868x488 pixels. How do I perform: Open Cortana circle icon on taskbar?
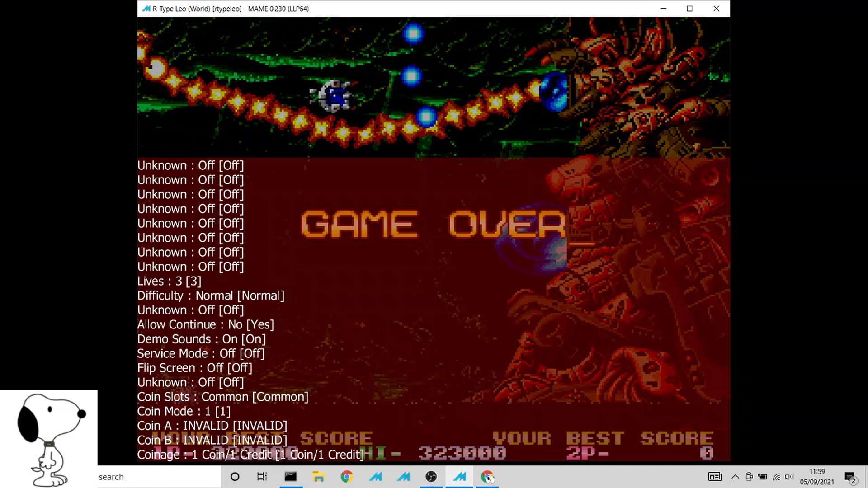click(x=235, y=477)
